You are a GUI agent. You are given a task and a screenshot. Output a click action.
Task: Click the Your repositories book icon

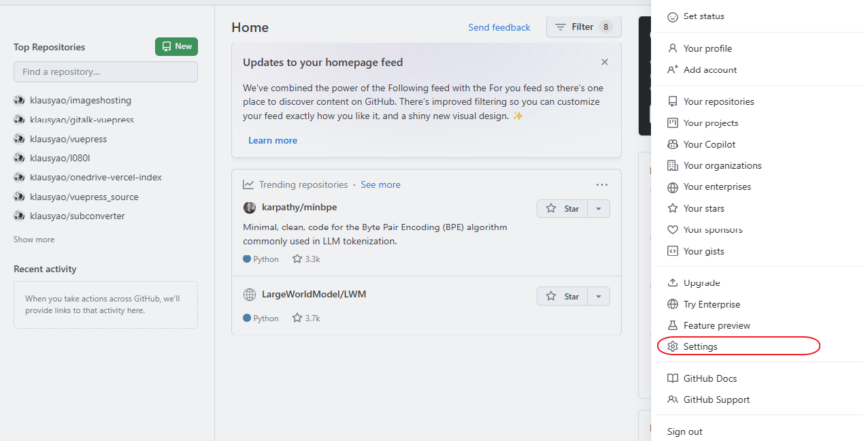point(673,101)
